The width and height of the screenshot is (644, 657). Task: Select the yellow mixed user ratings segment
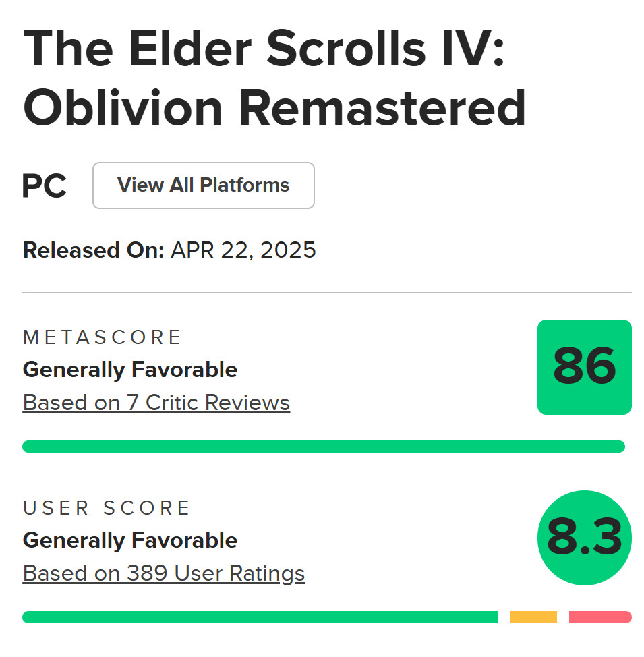533,617
